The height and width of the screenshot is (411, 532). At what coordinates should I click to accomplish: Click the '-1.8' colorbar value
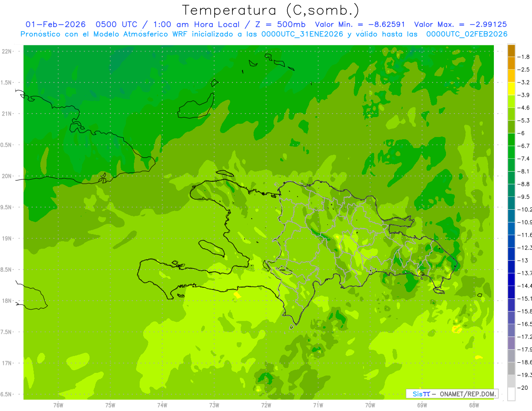click(524, 57)
